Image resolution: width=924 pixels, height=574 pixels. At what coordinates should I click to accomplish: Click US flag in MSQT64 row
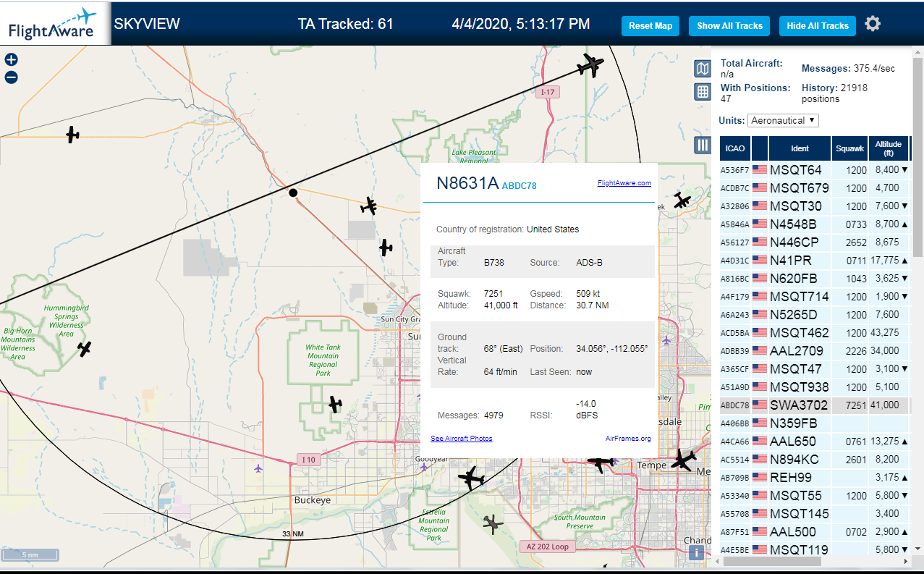[x=760, y=170]
